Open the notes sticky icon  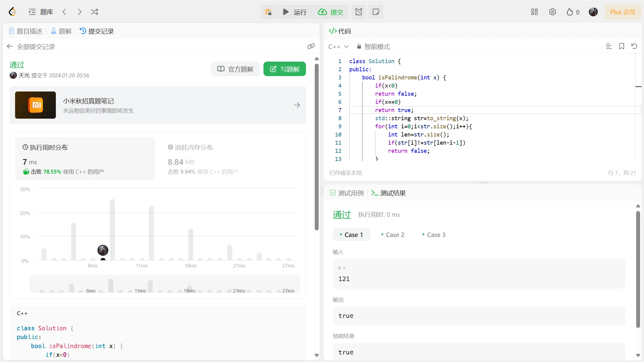tap(376, 12)
